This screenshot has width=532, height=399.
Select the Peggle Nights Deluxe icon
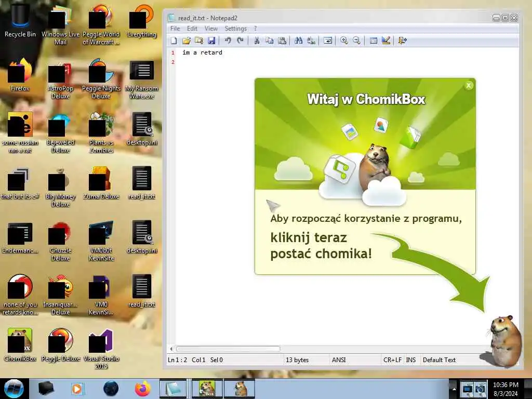[x=101, y=79]
